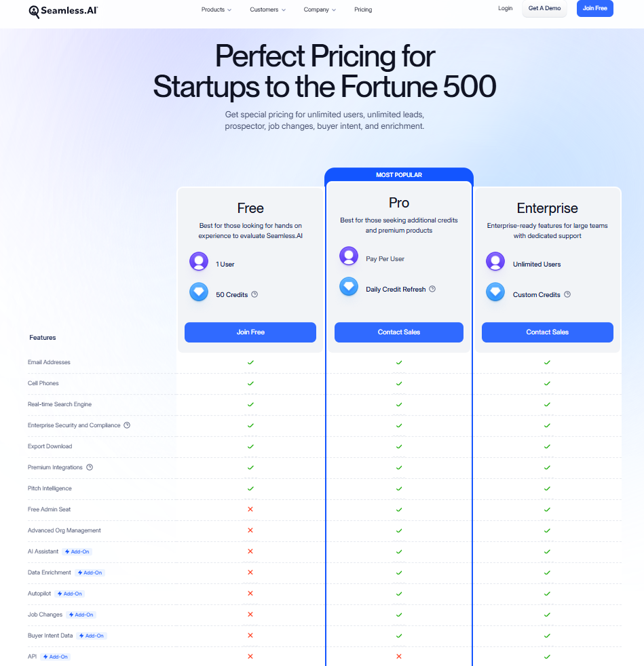Click Join Free on the Free plan card
The height and width of the screenshot is (666, 644).
[x=250, y=332]
